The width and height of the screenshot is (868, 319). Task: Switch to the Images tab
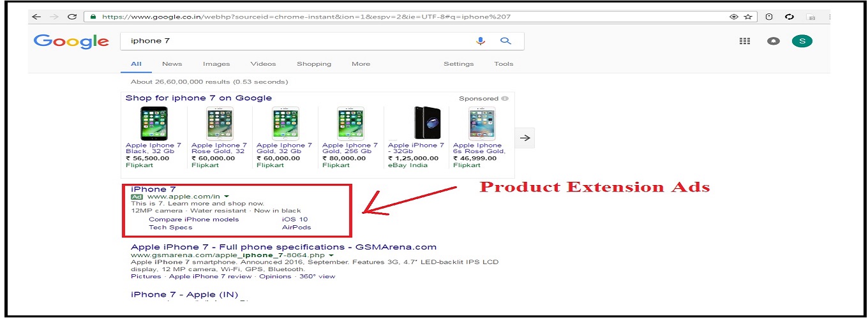tap(216, 64)
